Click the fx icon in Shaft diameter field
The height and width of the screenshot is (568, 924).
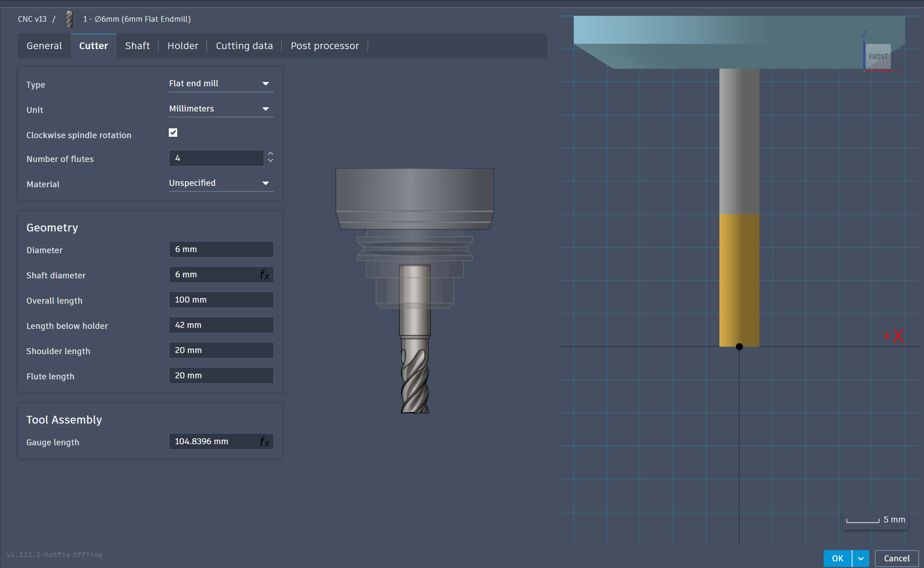point(264,275)
